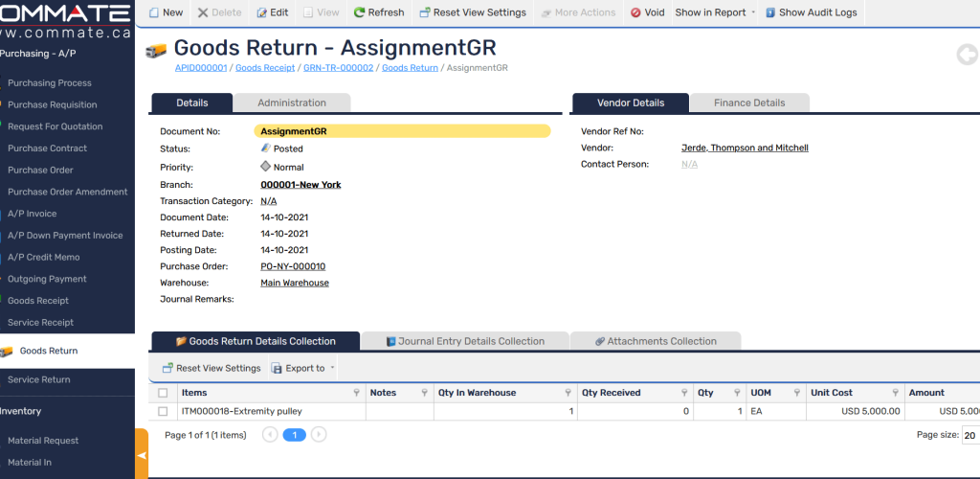Open purchase order PO-NY-000010 link
Image resolution: width=980 pixels, height=479 pixels.
[293, 266]
